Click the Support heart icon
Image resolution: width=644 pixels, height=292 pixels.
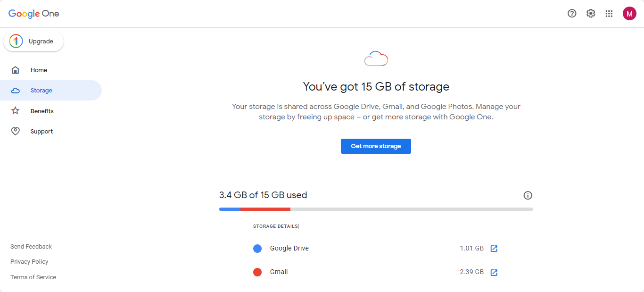point(16,132)
